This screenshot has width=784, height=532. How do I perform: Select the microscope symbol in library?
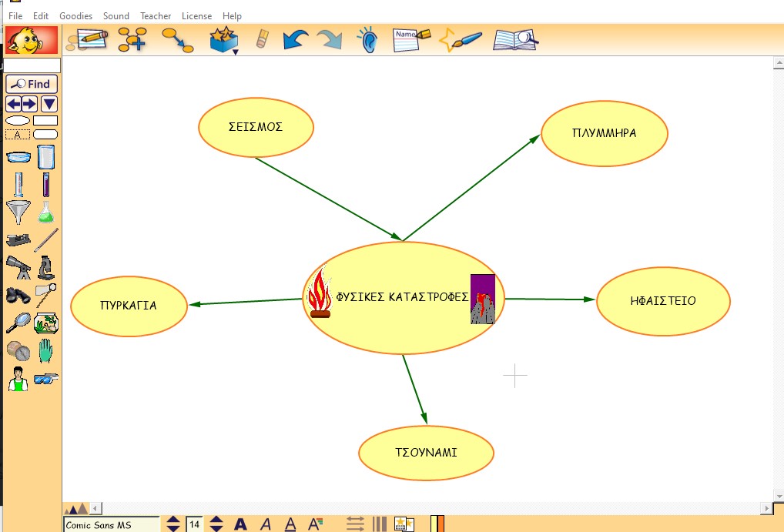coord(45,268)
